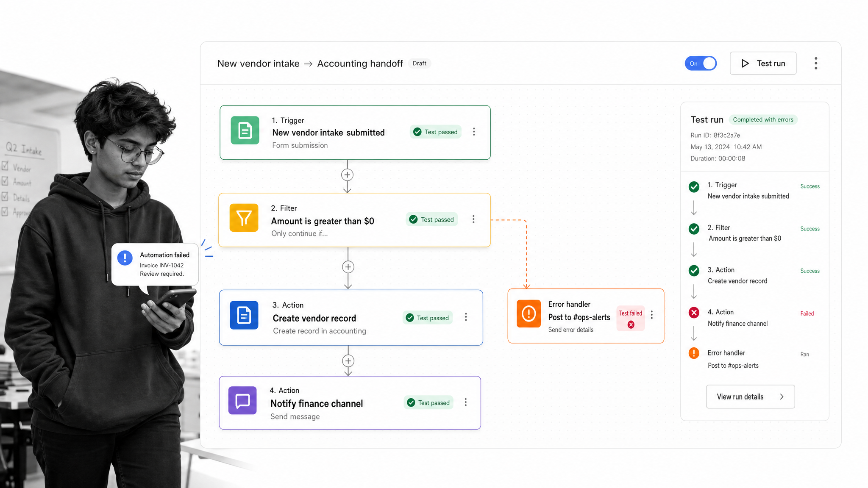Open the workflow header kebab menu
Viewport: 868px width, 488px height.
point(816,63)
